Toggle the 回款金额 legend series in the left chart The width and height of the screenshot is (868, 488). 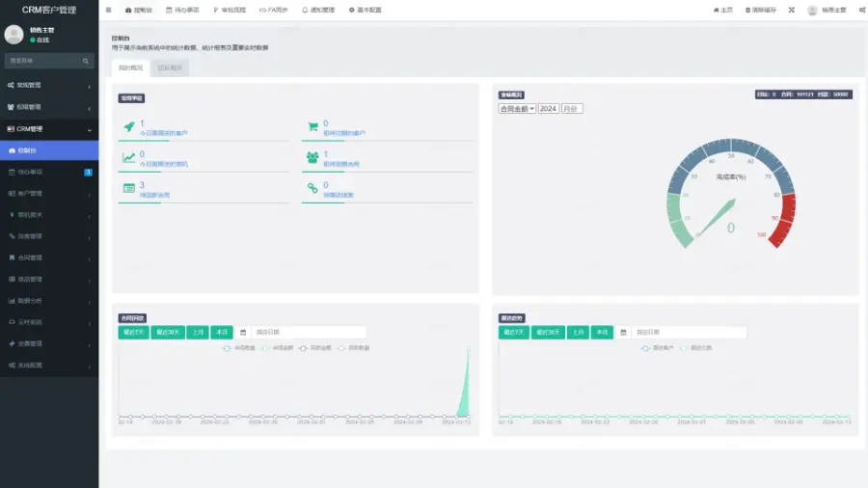click(314, 347)
